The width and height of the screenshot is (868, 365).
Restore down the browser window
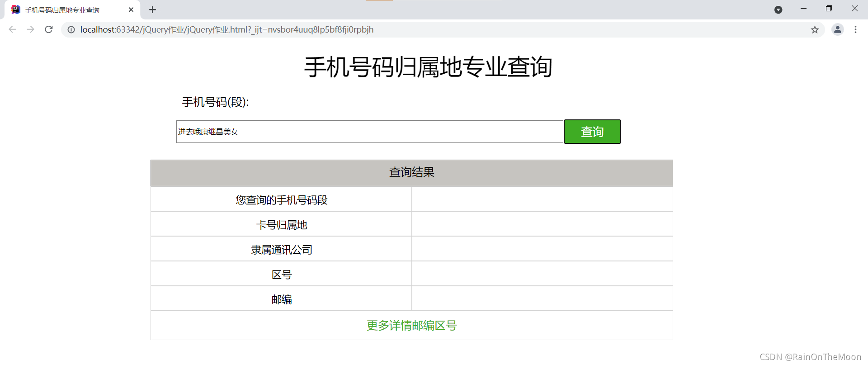tap(829, 9)
